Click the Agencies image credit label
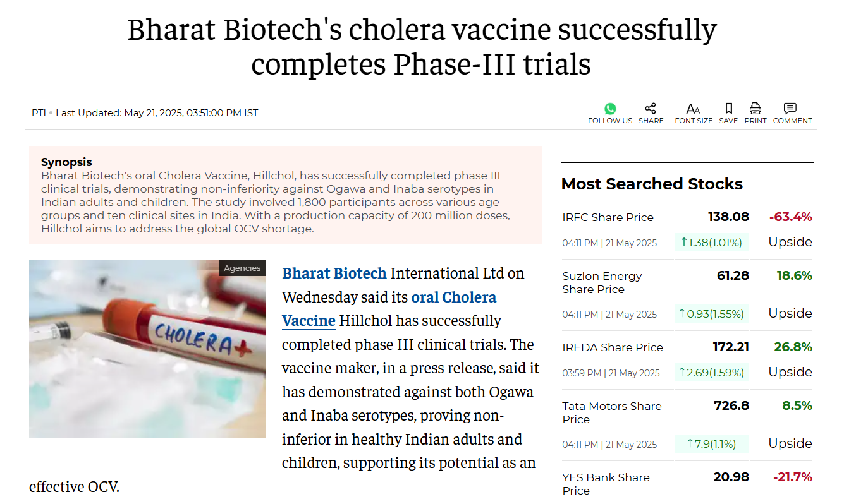The height and width of the screenshot is (504, 856). [x=242, y=268]
